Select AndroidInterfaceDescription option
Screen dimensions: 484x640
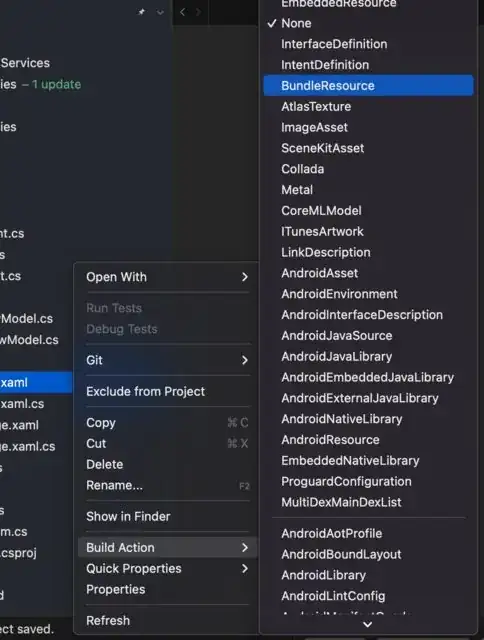368,315
